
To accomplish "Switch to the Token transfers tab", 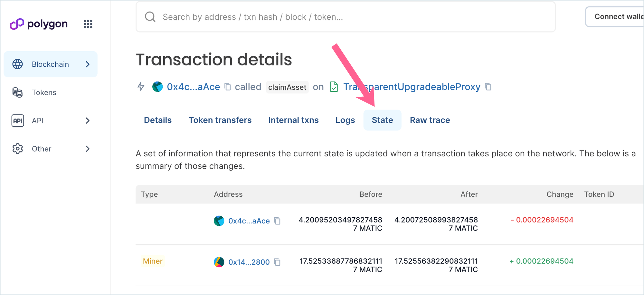I will [220, 120].
